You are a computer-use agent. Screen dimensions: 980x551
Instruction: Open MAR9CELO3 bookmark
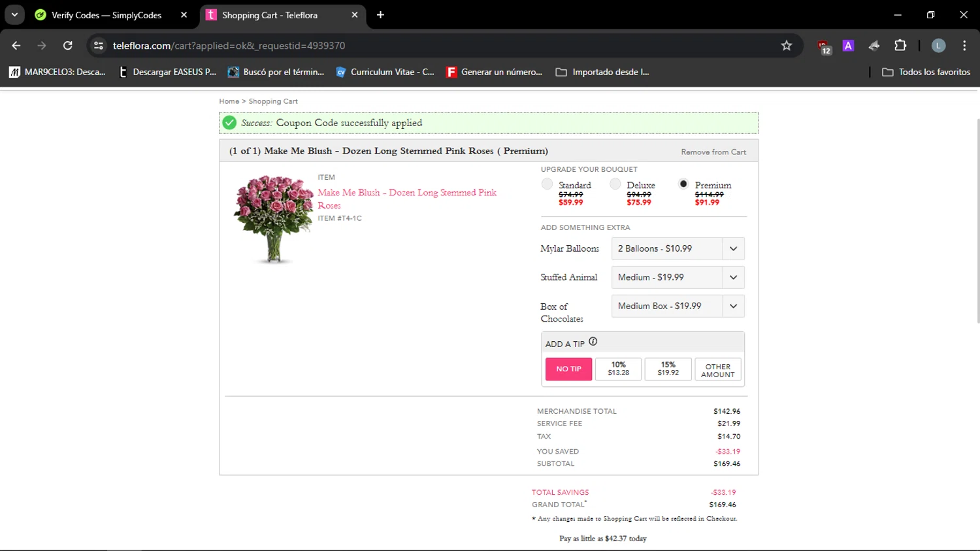pos(57,72)
